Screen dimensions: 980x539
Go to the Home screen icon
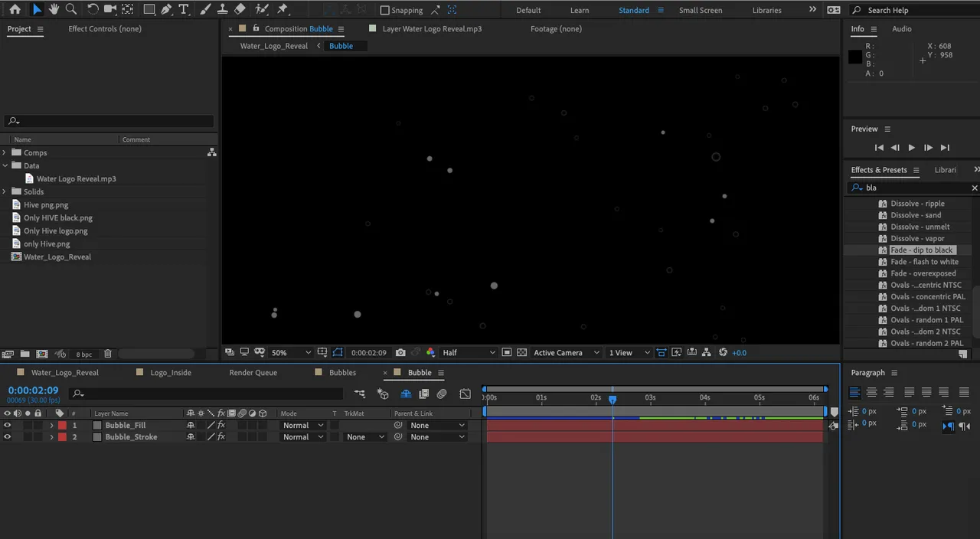point(15,9)
